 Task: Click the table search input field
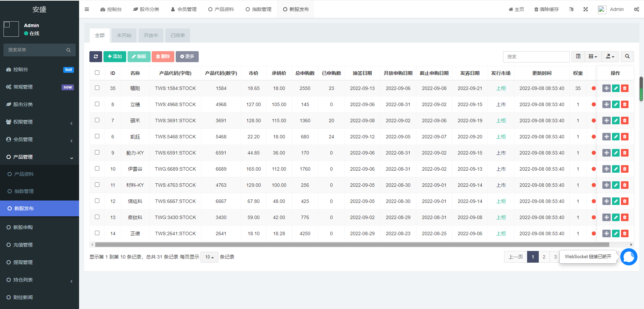pos(536,57)
